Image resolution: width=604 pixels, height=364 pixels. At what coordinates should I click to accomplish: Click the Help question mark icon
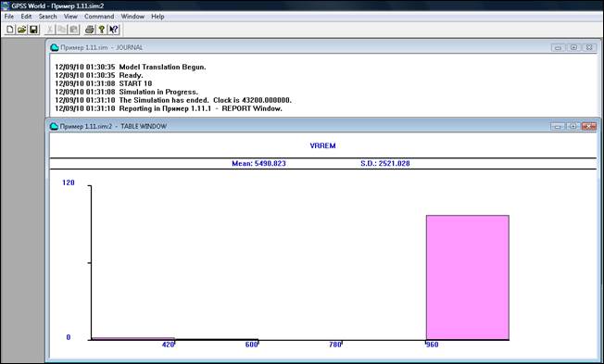[x=102, y=30]
